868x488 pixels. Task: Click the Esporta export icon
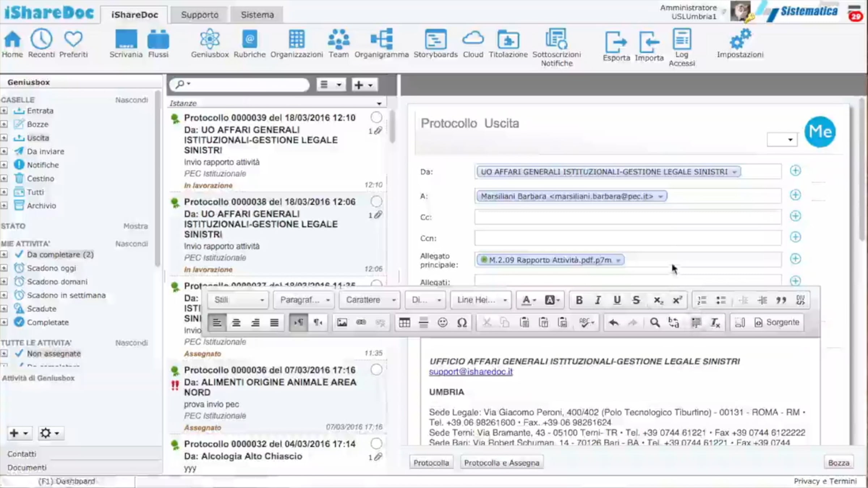coord(616,42)
